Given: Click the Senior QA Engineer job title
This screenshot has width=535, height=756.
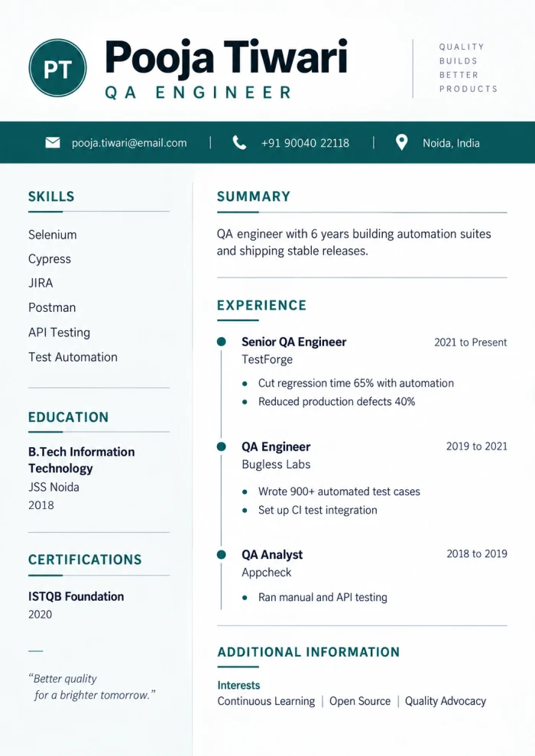Looking at the screenshot, I should pyautogui.click(x=294, y=342).
